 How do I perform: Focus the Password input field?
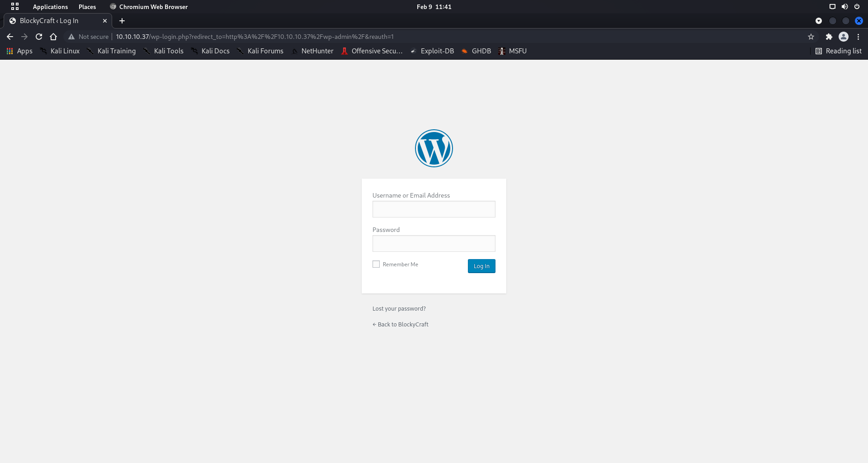[x=434, y=244]
